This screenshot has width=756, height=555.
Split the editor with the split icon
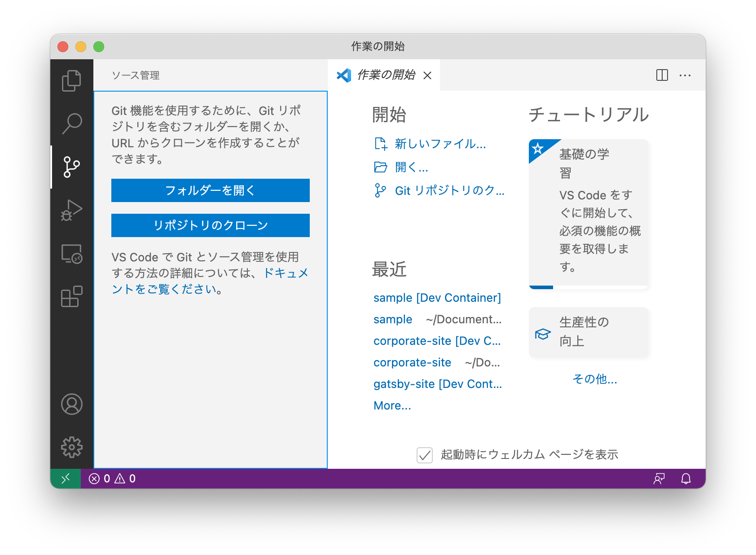pyautogui.click(x=662, y=75)
